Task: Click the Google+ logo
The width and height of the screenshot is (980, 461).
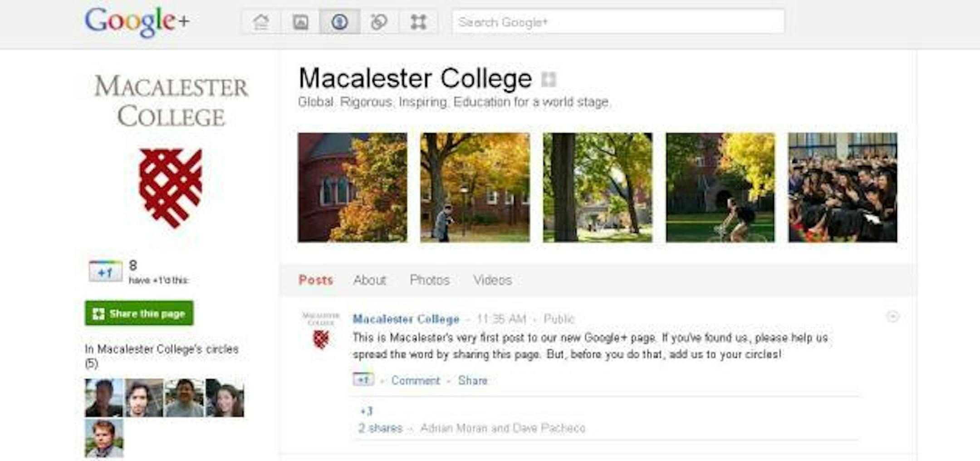Action: tap(137, 21)
